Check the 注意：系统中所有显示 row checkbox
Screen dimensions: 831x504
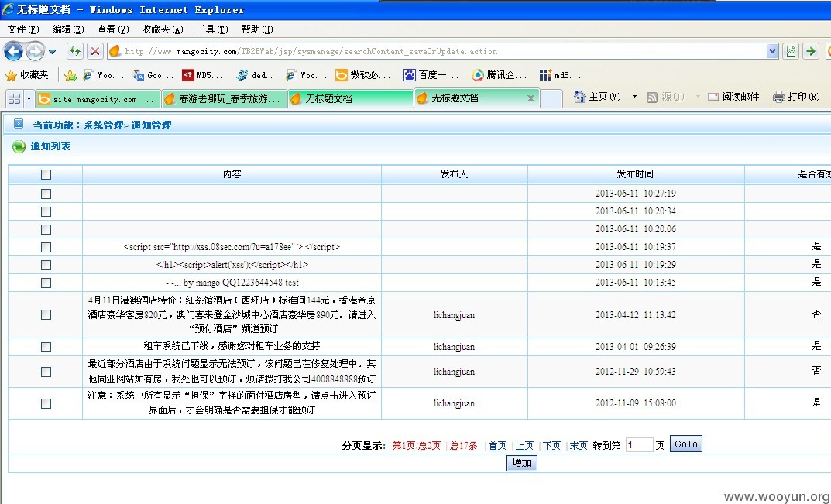[46, 404]
